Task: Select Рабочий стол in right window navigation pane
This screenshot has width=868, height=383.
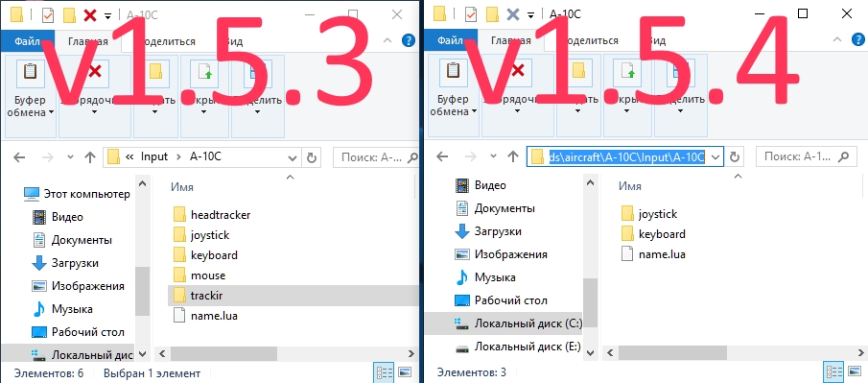Action: coord(501,300)
